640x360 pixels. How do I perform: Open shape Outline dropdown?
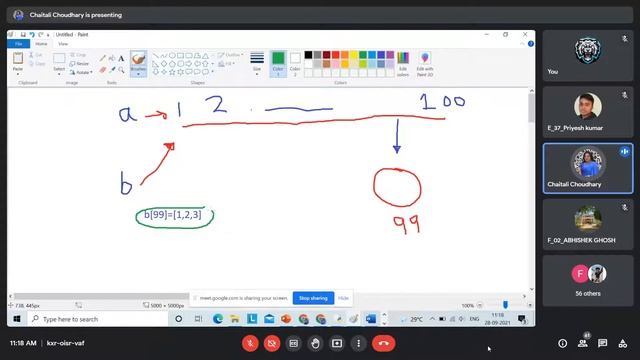point(230,55)
